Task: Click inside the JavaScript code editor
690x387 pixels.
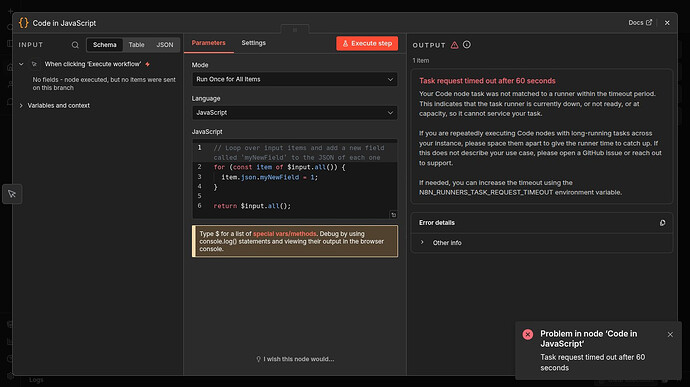Action: coord(295,179)
